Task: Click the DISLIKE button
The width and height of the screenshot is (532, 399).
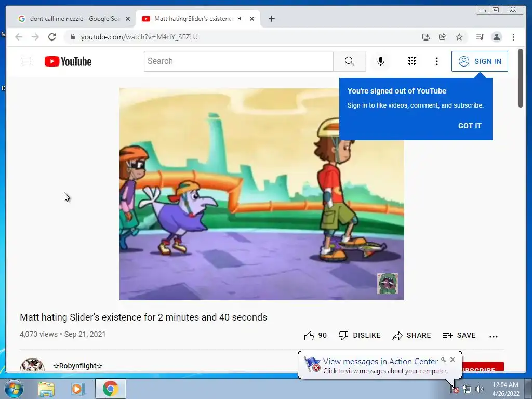Action: [x=360, y=336]
